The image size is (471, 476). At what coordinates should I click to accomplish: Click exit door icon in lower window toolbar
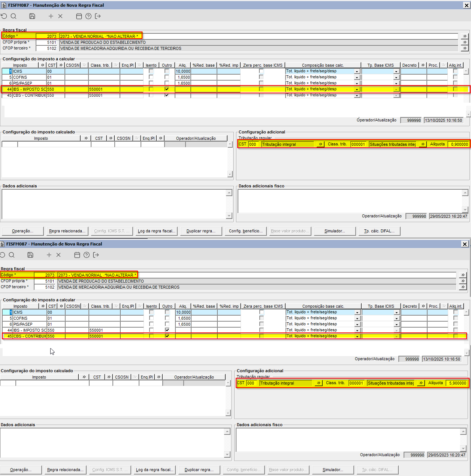point(96,255)
